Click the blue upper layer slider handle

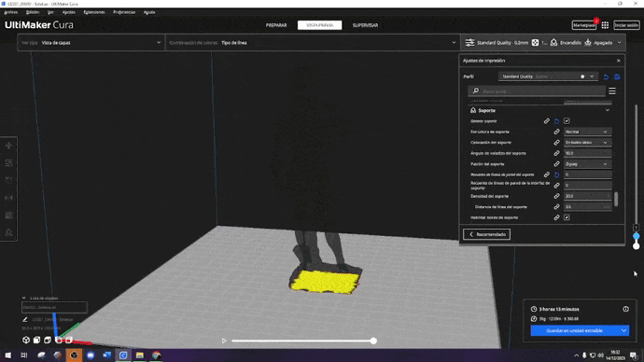point(637,236)
